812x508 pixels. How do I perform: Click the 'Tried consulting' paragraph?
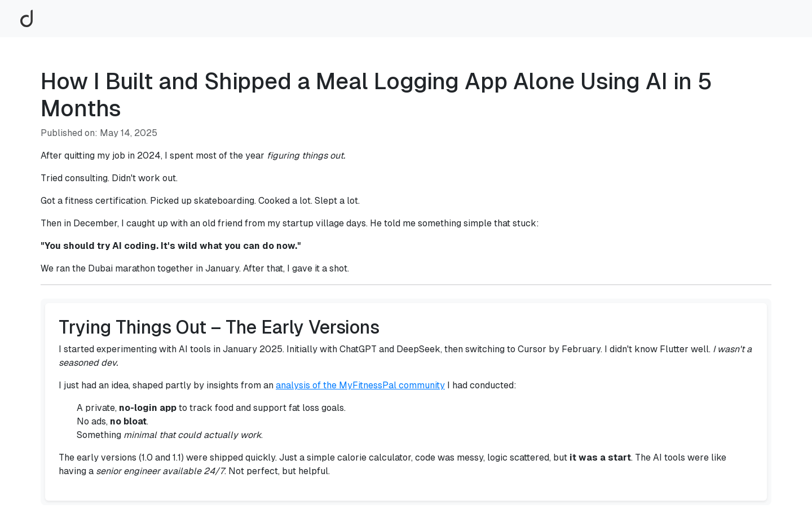pyautogui.click(x=109, y=178)
